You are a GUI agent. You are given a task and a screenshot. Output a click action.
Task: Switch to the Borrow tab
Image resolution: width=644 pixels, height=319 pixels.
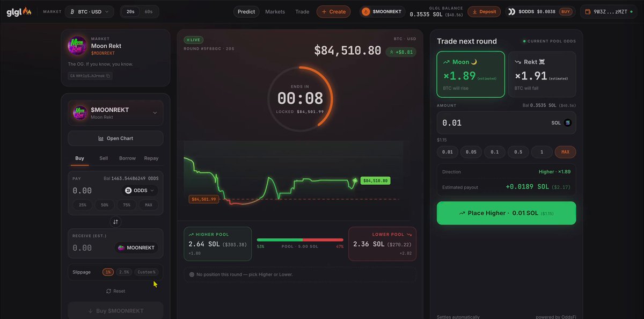pyautogui.click(x=128, y=158)
